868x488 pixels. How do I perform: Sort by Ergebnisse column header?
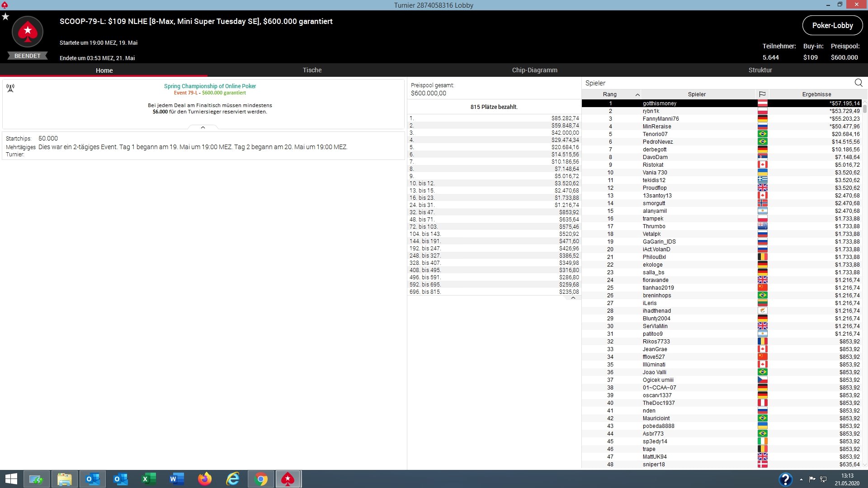[816, 94]
